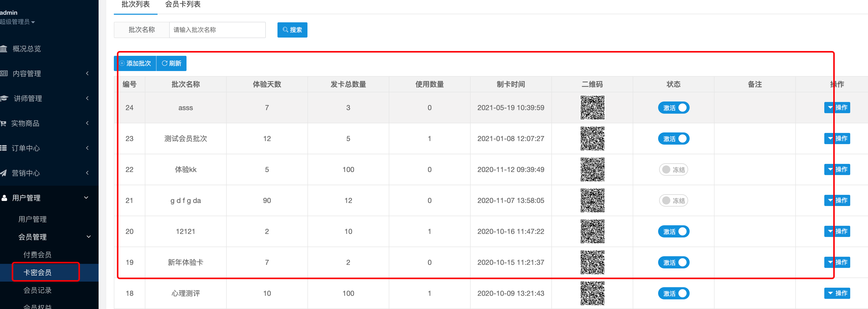Viewport: 868px width, 309px height.
Task: Open QR code for 新年体验卡
Action: (592, 263)
